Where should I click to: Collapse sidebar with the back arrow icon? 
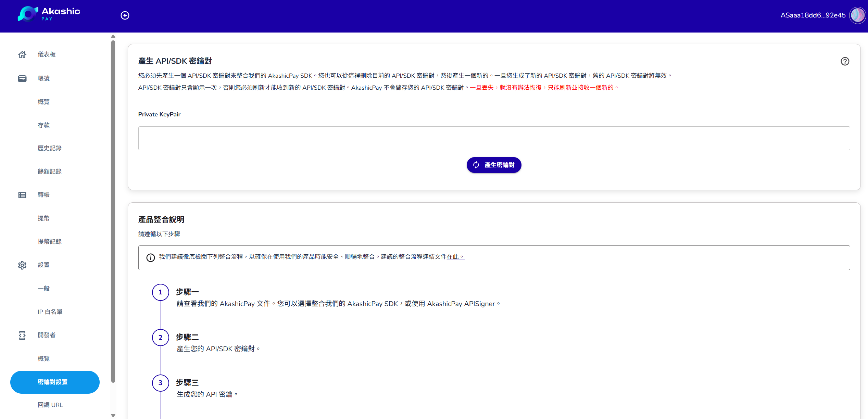tap(125, 15)
